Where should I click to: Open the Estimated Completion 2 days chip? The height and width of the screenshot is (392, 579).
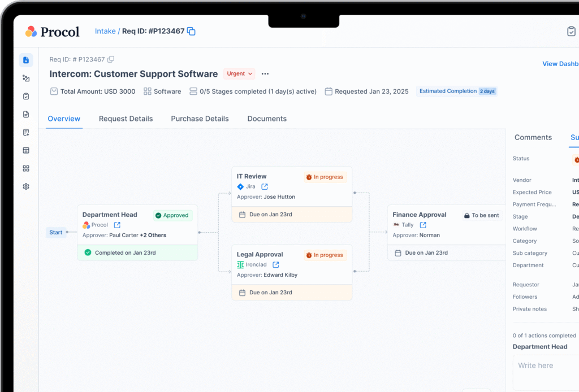(456, 91)
